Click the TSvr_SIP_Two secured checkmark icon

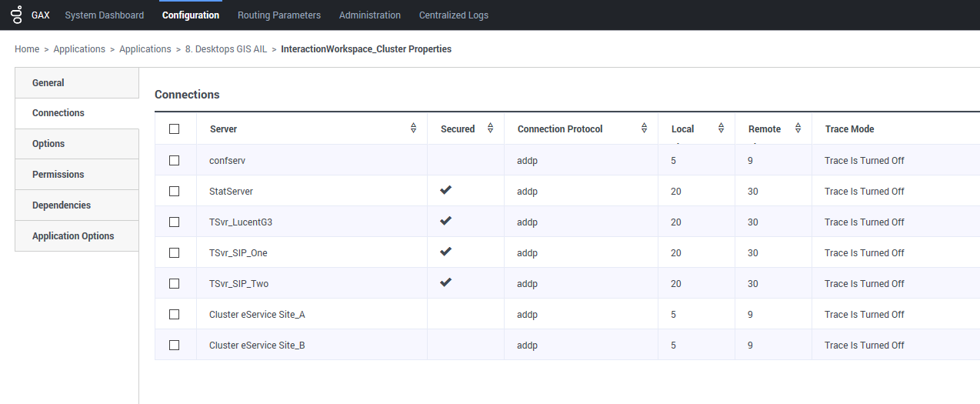(x=445, y=282)
